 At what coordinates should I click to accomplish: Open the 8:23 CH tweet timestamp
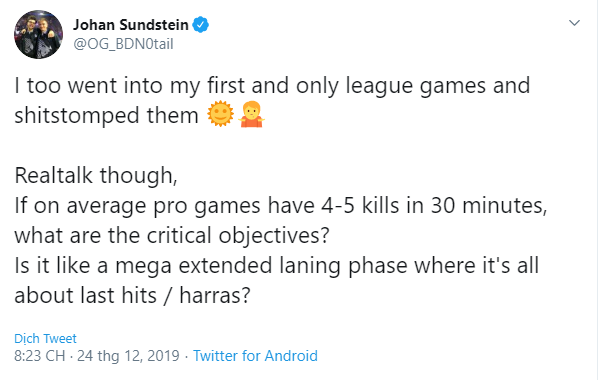40,356
